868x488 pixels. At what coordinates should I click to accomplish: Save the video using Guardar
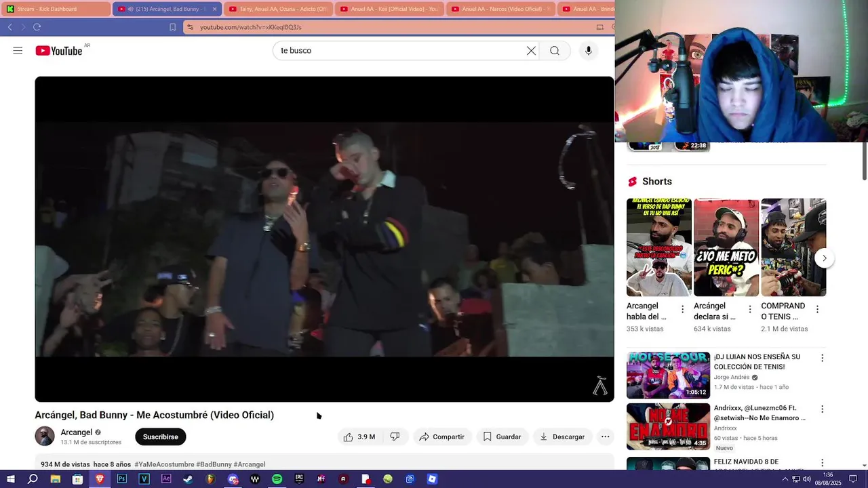502,437
